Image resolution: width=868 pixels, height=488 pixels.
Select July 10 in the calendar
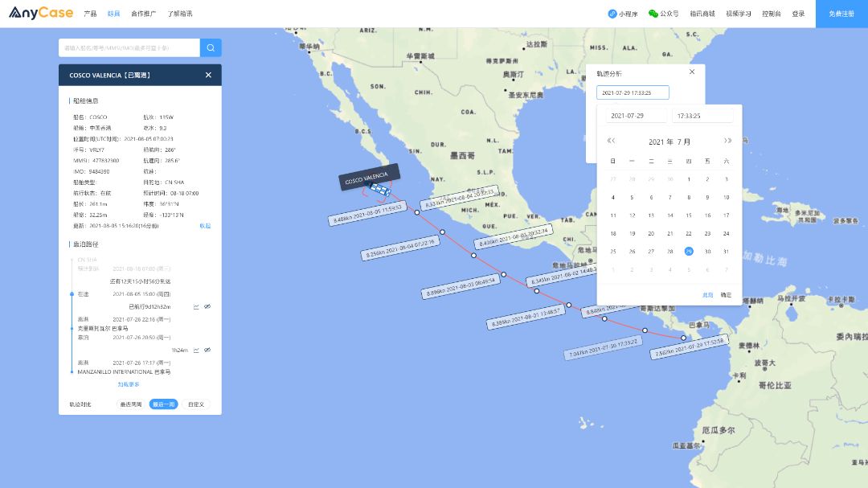point(727,198)
